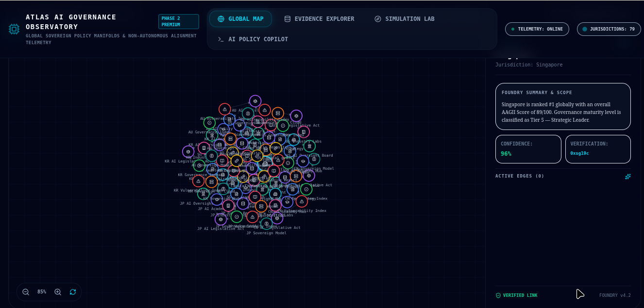Select the green check node beside 'AU Vulnerability' label

(x=209, y=123)
